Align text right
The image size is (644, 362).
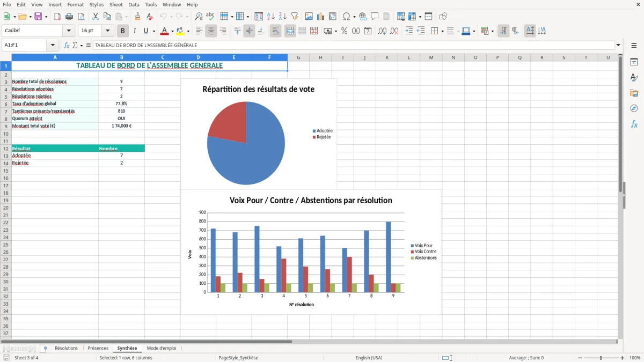tap(223, 31)
